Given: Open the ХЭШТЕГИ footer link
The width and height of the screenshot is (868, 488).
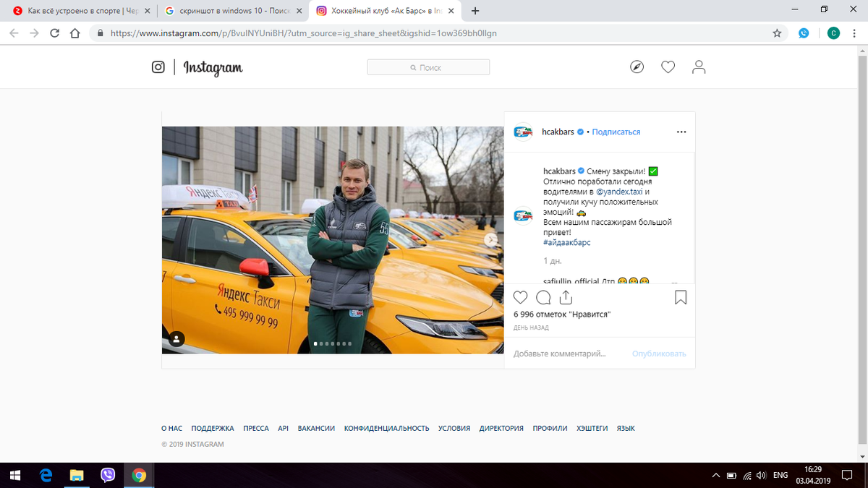Looking at the screenshot, I should tap(592, 428).
